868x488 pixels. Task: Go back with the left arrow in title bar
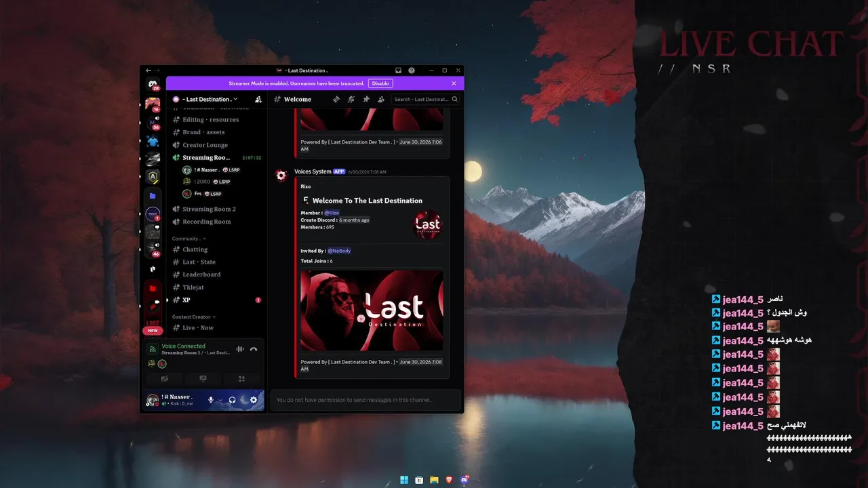[149, 70]
